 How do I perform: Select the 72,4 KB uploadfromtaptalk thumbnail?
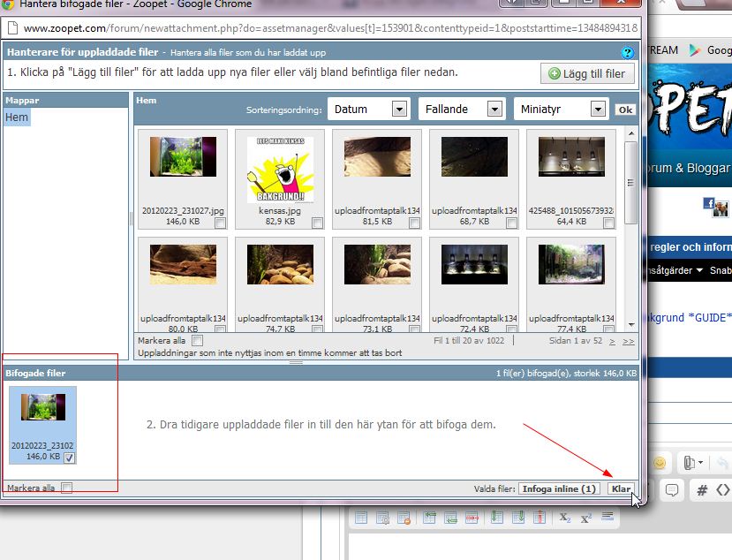tap(474, 264)
